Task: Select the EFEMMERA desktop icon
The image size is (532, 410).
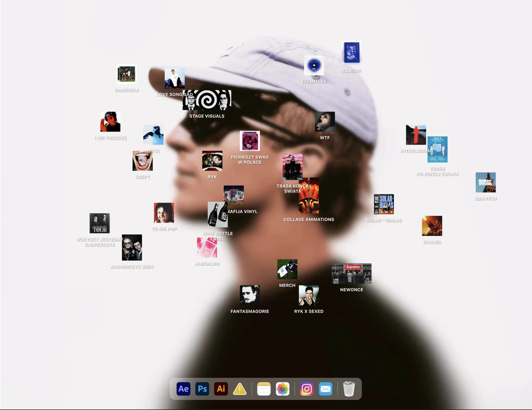Action: 314,65
